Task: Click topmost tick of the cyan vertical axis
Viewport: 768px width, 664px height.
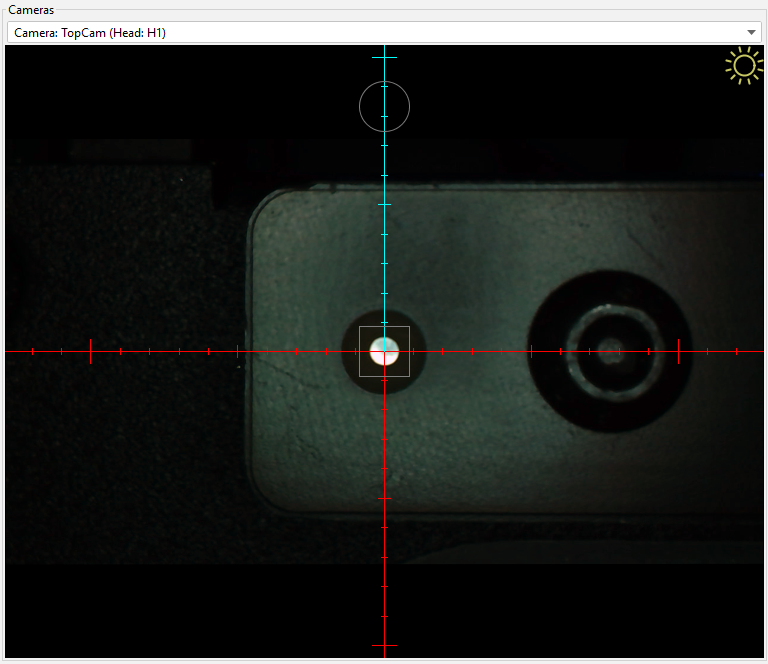Action: click(384, 58)
